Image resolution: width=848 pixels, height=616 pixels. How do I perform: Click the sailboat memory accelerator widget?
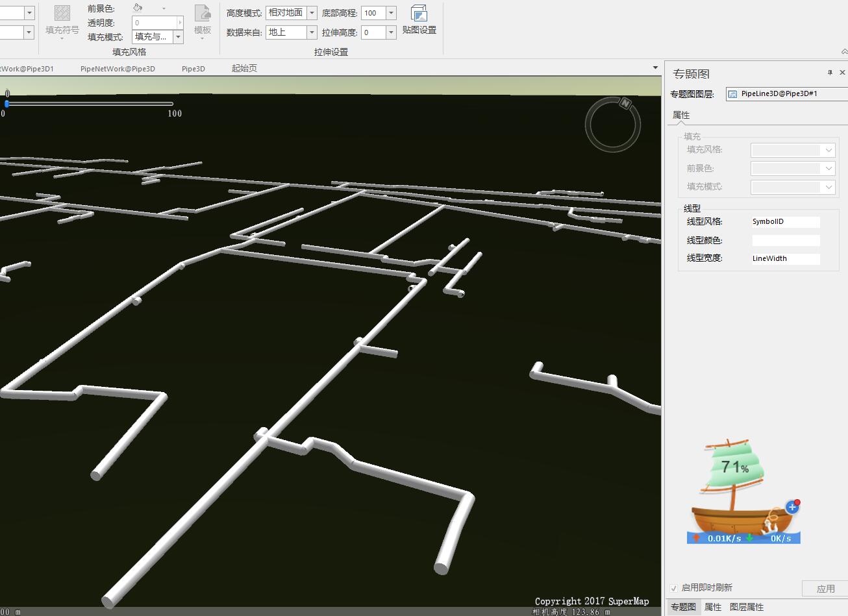pyautogui.click(x=743, y=491)
